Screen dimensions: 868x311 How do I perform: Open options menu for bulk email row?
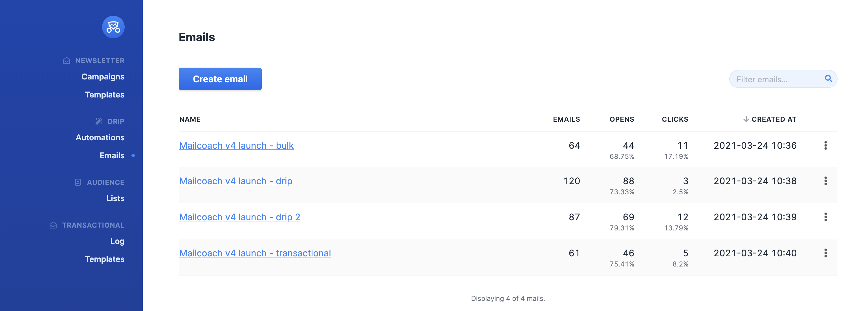pos(825,145)
